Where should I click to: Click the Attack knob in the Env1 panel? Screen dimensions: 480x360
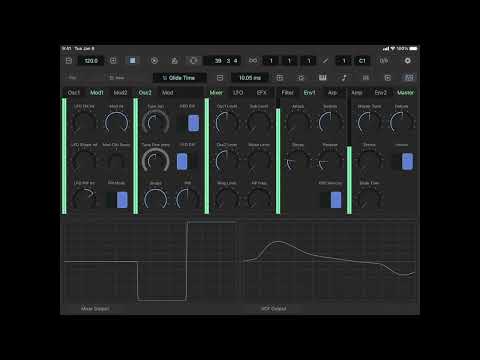(x=298, y=122)
